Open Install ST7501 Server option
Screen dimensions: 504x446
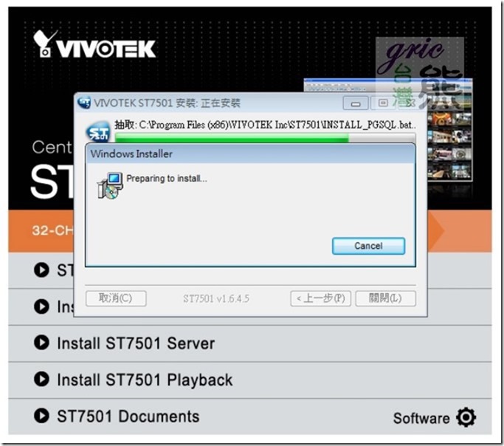pos(136,343)
